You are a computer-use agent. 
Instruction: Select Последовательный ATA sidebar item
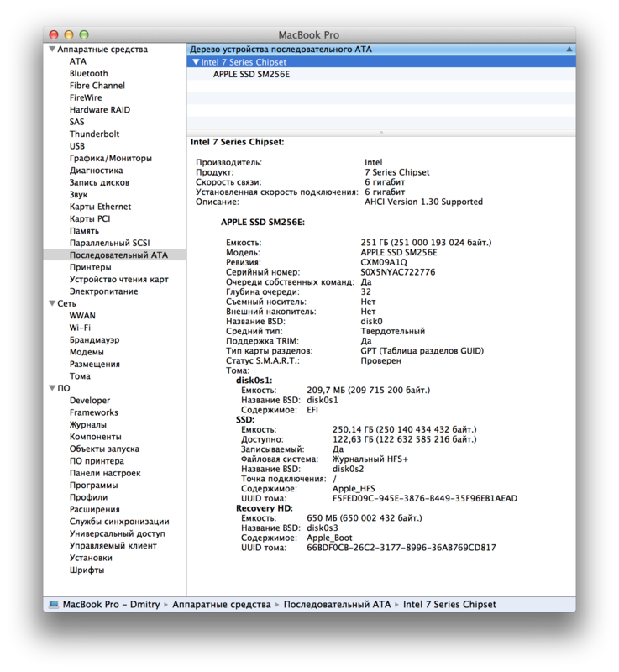[115, 255]
